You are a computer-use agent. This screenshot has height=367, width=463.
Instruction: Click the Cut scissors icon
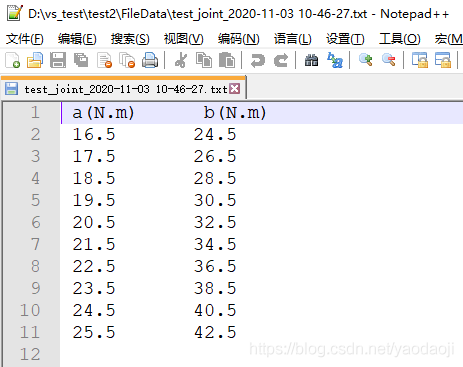pyautogui.click(x=181, y=60)
